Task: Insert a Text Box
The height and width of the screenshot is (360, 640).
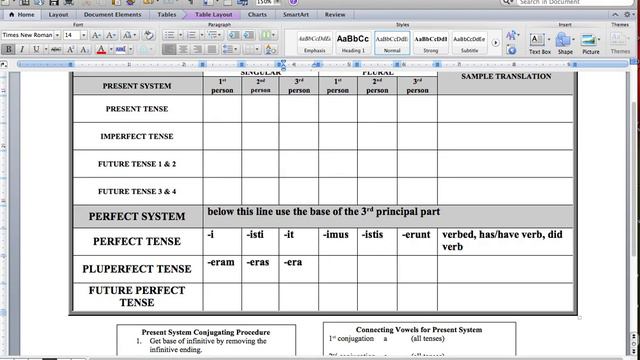Action: click(540, 44)
